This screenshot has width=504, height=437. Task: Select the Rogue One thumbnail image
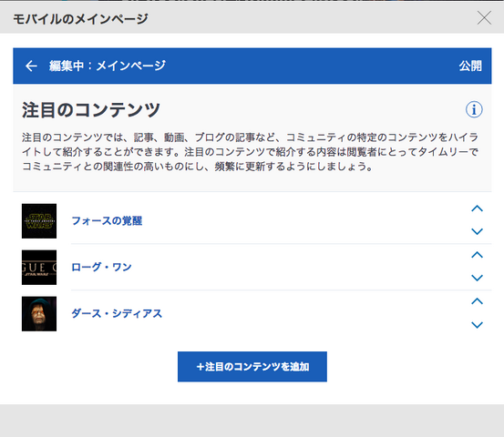click(39, 267)
